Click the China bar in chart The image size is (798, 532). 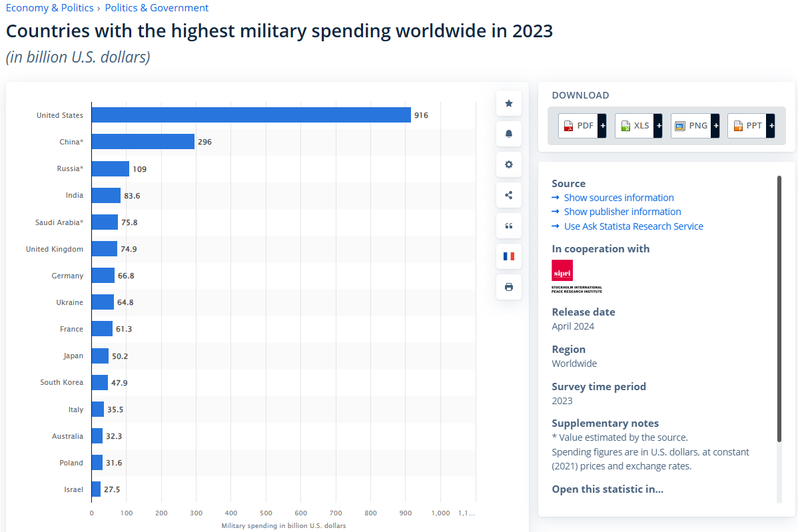[x=143, y=142]
